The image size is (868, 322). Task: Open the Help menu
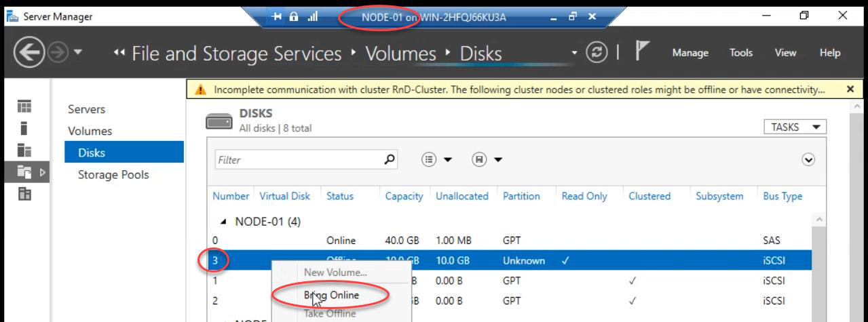point(829,53)
